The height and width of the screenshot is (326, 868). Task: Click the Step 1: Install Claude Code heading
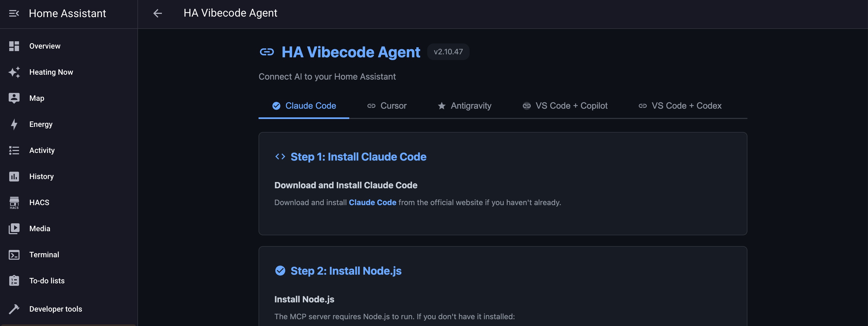pyautogui.click(x=358, y=157)
